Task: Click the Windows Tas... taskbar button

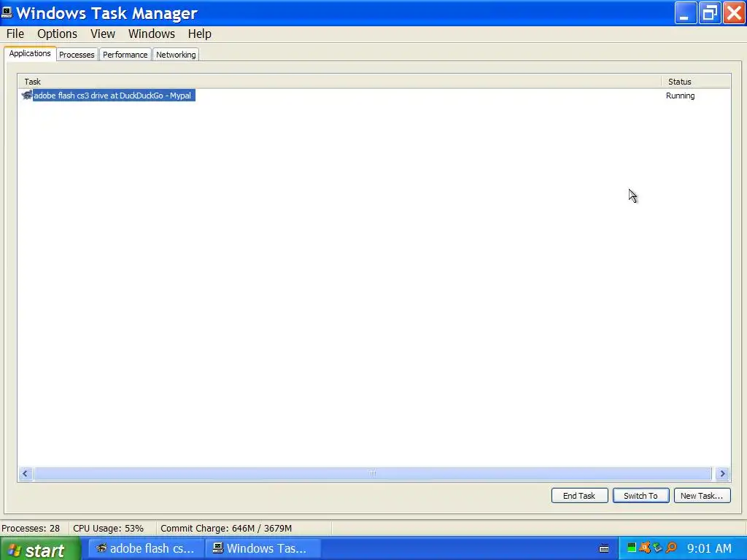Action: tap(263, 548)
